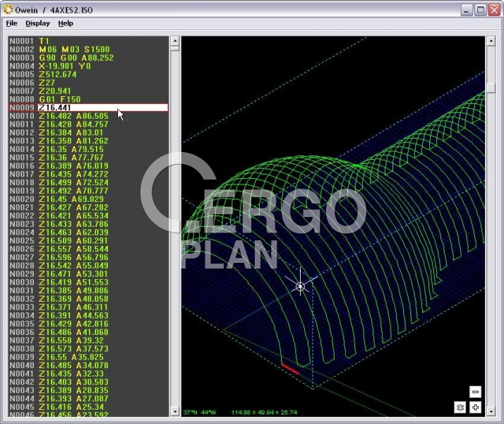Click the fit-view button in 3D viewport
Viewport: 504px width, 424px height.
(460, 407)
